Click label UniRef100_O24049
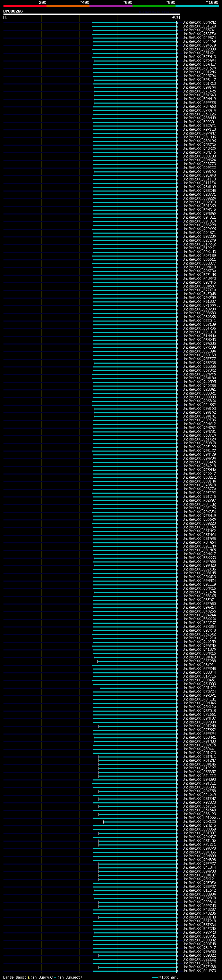Screen dimensions: 222x980 (199, 795)
